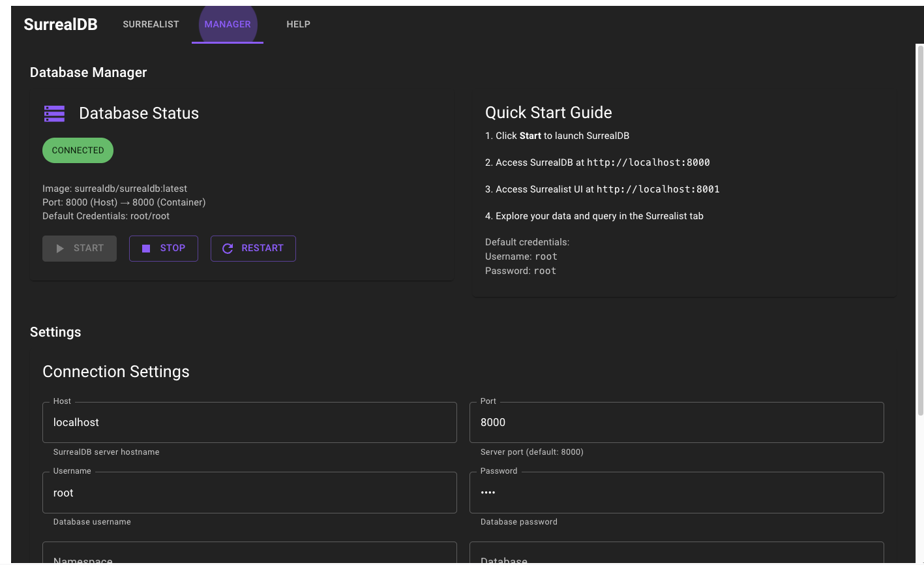Click the purple database server icon
The height and width of the screenshot is (565, 924).
click(54, 113)
